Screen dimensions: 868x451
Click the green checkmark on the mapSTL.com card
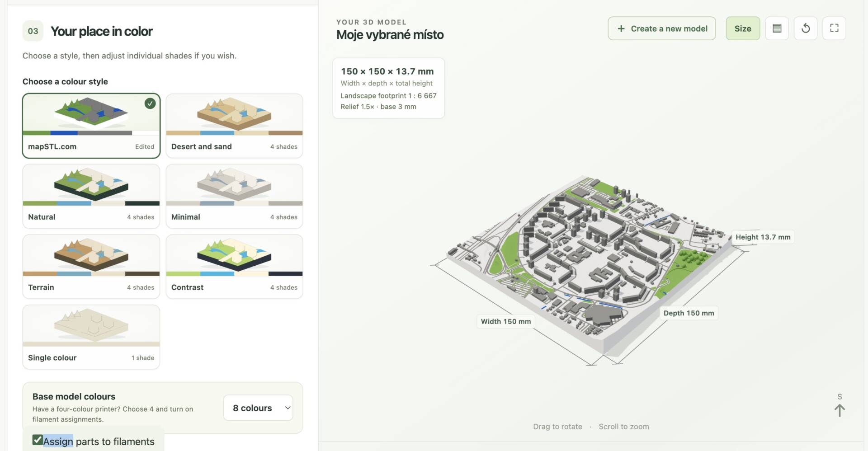pos(150,103)
